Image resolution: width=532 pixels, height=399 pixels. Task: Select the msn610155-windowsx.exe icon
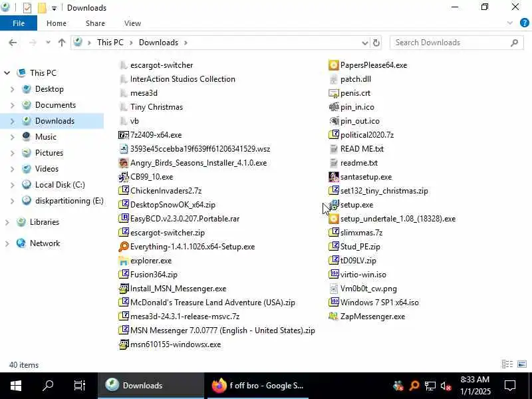tap(124, 344)
